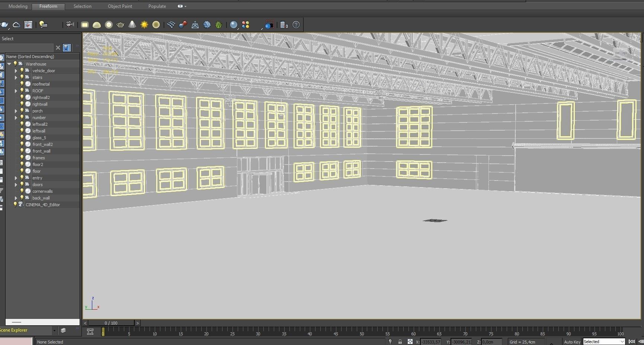Viewport: 644px width, 345px height.
Task: Switch to the Object Paint ribbon tab
Action: coord(120,6)
